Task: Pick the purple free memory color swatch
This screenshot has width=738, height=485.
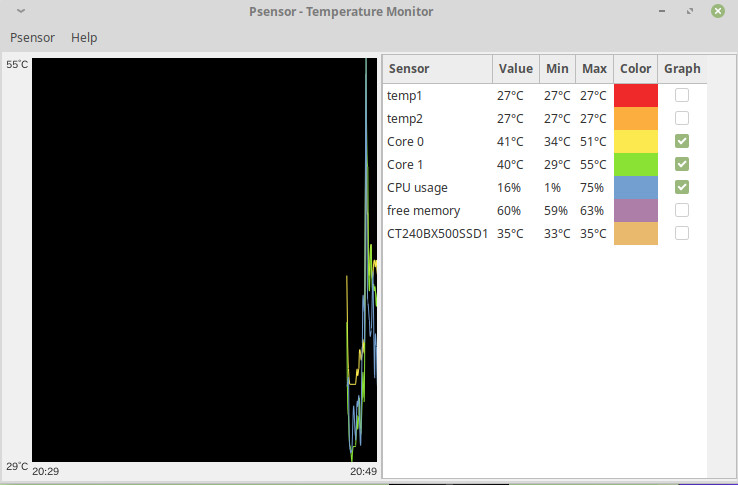Action: (x=635, y=210)
